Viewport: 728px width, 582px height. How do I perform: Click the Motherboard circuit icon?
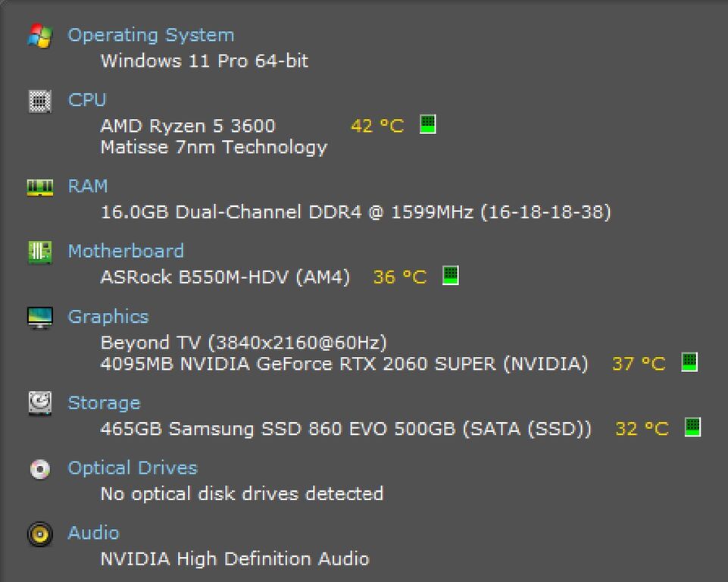click(x=40, y=252)
